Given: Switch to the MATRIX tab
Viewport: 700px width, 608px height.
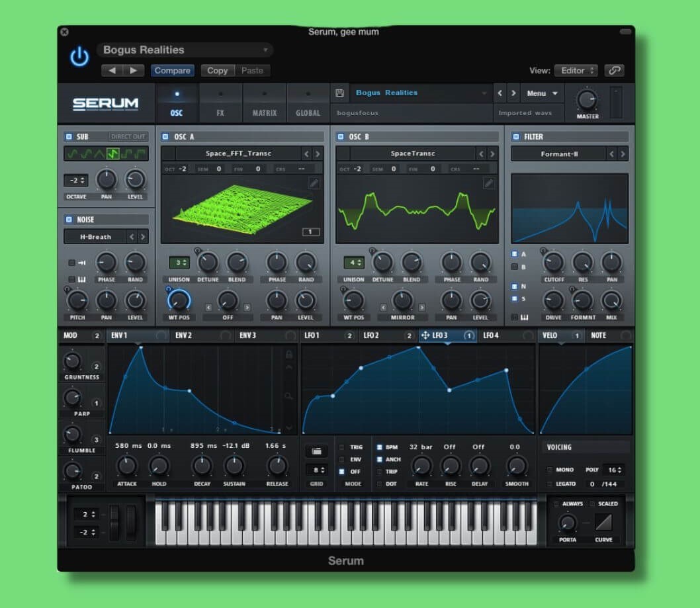Looking at the screenshot, I should click(264, 103).
